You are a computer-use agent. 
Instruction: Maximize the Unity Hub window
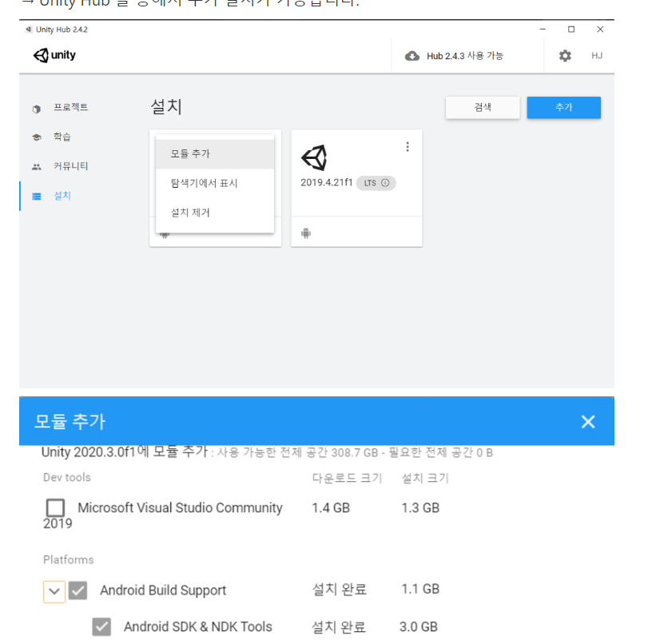pyautogui.click(x=571, y=30)
